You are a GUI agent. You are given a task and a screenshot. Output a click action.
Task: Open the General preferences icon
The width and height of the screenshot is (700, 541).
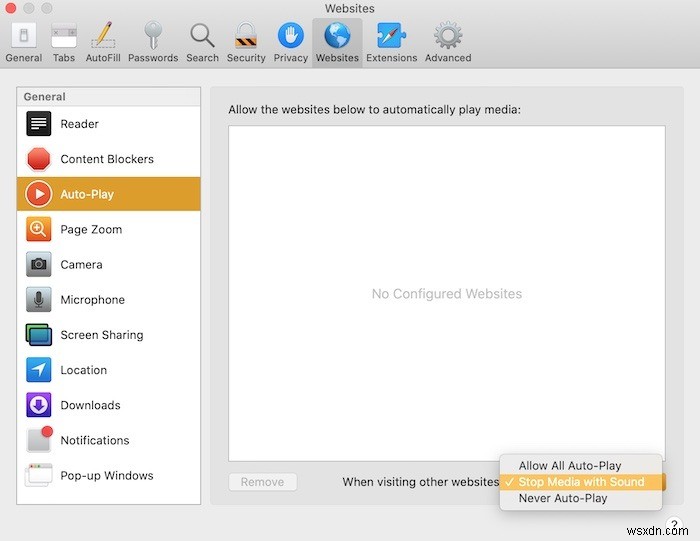(24, 35)
